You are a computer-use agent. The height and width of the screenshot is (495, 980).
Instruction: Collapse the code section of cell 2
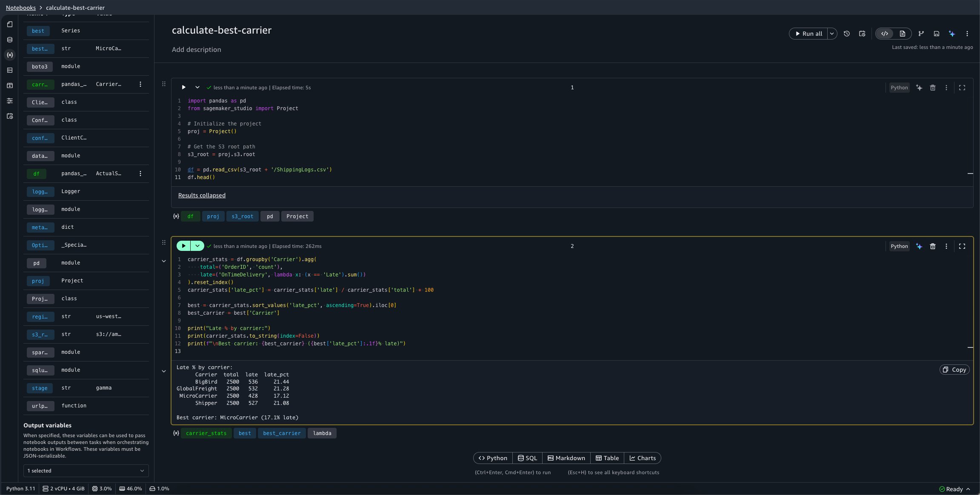[x=164, y=261]
